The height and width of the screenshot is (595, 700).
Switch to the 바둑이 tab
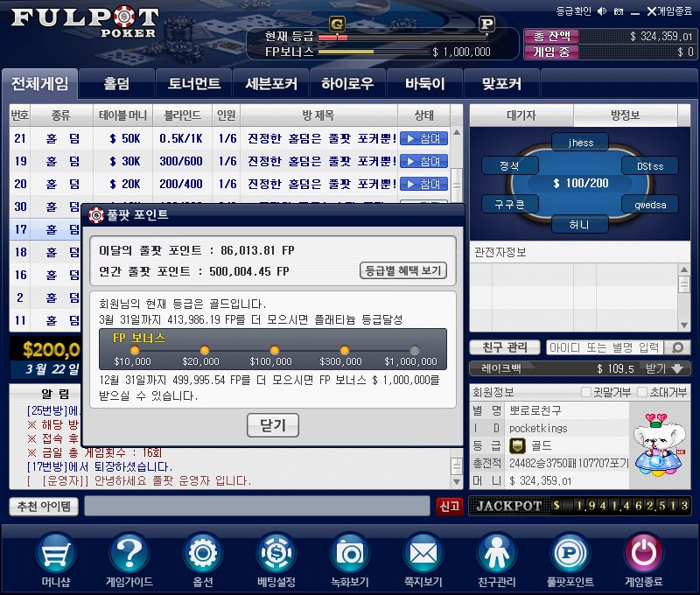(x=425, y=83)
